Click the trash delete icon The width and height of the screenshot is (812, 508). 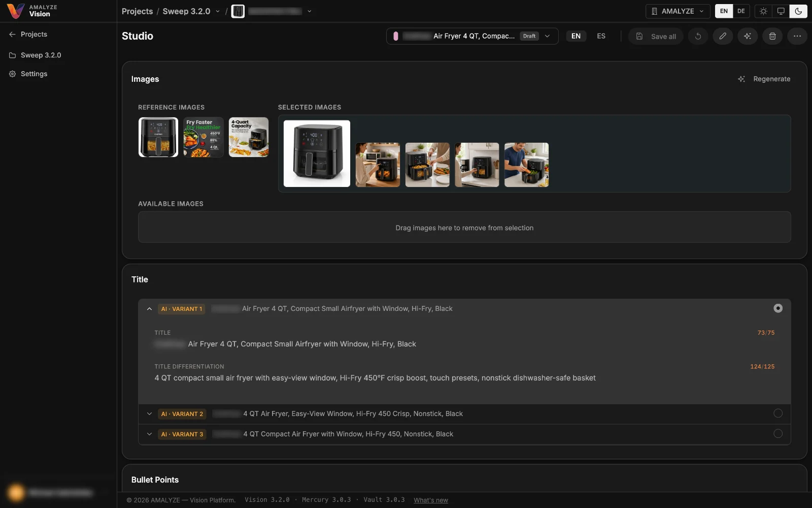pyautogui.click(x=772, y=36)
